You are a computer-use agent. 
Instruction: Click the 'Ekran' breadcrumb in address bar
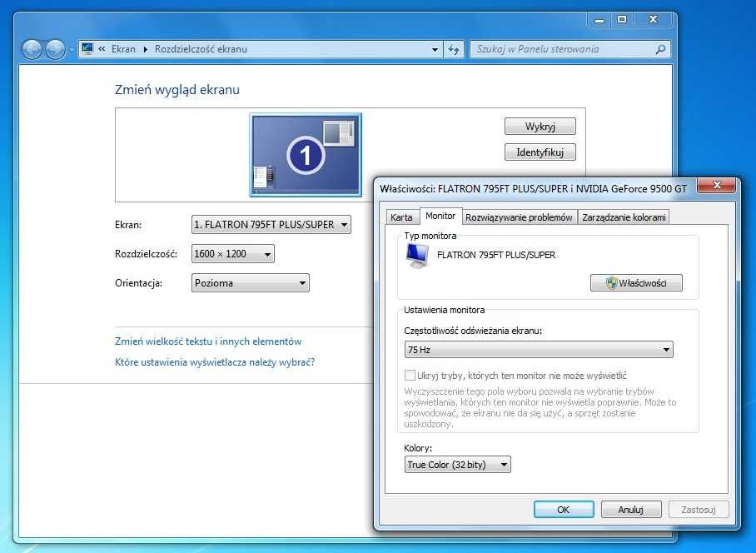pos(123,49)
